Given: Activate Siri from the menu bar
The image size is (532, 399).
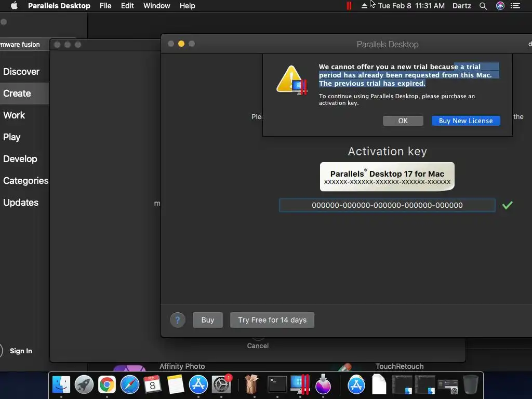Looking at the screenshot, I should 500,6.
